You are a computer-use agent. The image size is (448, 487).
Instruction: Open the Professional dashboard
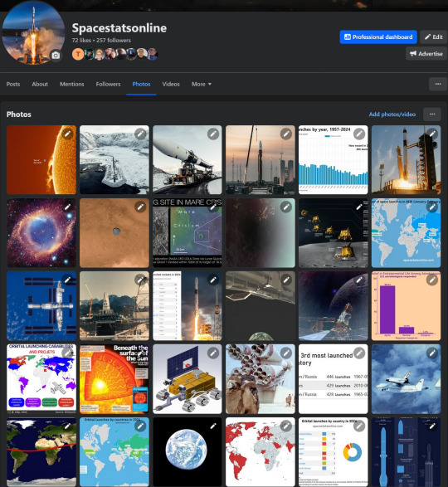coord(378,37)
